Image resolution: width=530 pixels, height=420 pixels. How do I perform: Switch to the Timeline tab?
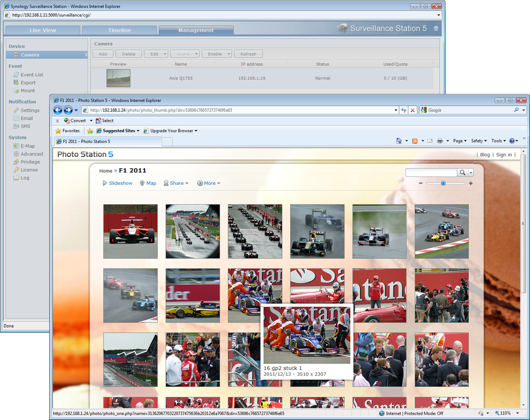[x=120, y=30]
